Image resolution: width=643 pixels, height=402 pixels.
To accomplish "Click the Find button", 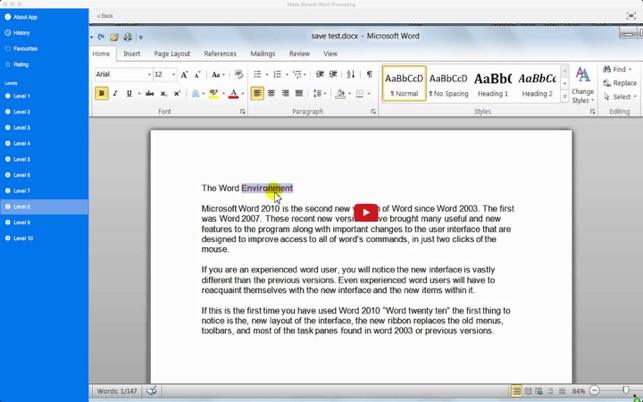I will tap(617, 69).
